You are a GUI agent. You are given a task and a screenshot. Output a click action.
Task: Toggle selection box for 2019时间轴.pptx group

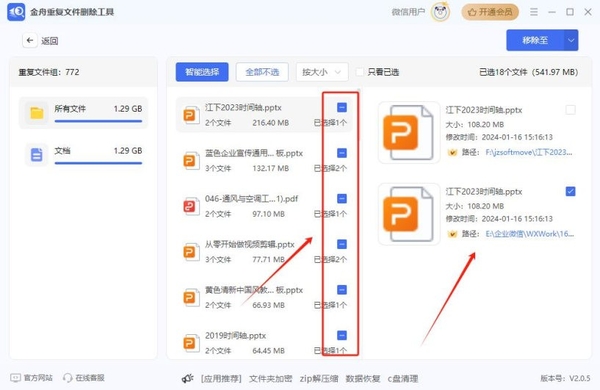point(342,335)
